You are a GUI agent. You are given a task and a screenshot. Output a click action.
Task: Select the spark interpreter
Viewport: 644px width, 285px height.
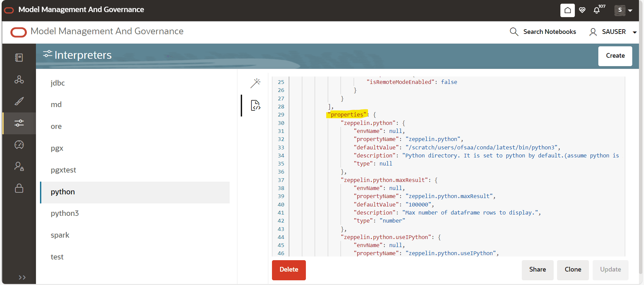[x=135, y=235]
